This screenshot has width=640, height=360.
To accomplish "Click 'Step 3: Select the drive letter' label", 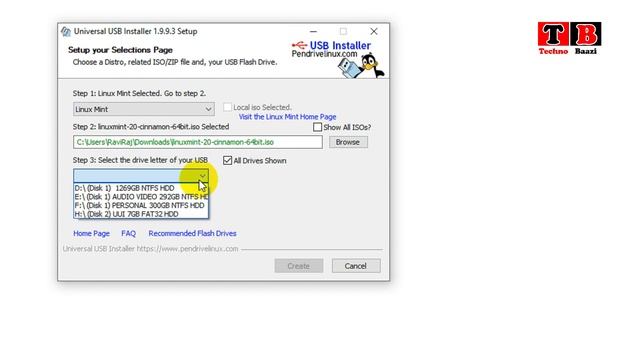I will 140,160.
